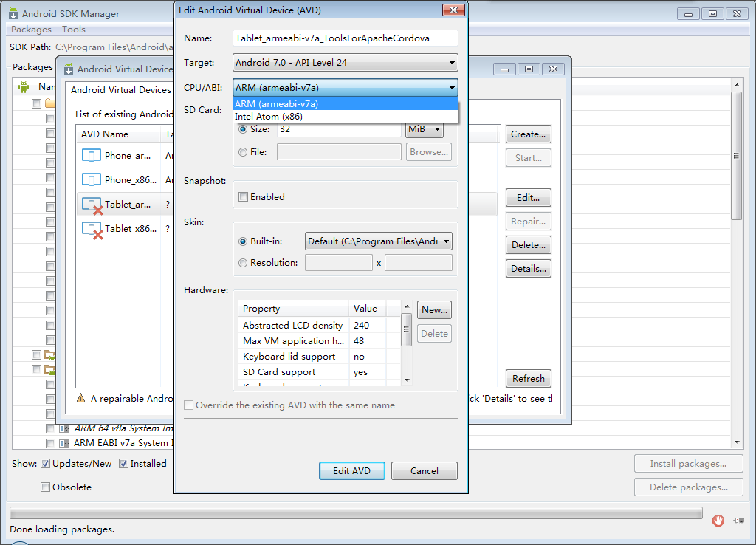
Task: Select the SD Card support row
Action: (319, 372)
